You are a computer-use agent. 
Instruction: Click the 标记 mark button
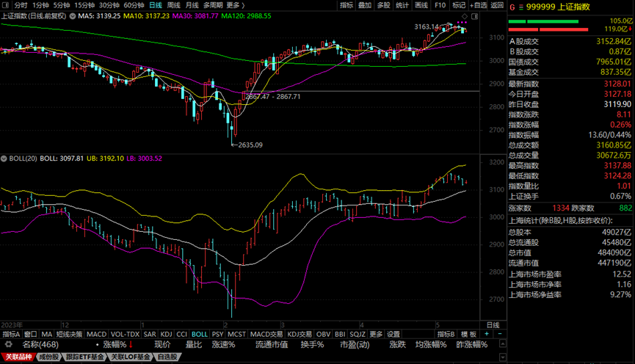[x=459, y=5]
